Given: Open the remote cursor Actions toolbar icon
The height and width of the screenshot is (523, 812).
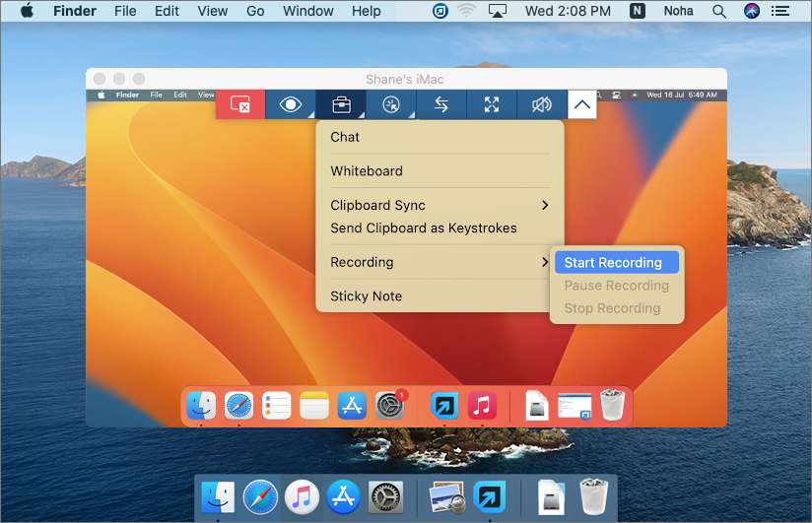Looking at the screenshot, I should [x=391, y=104].
